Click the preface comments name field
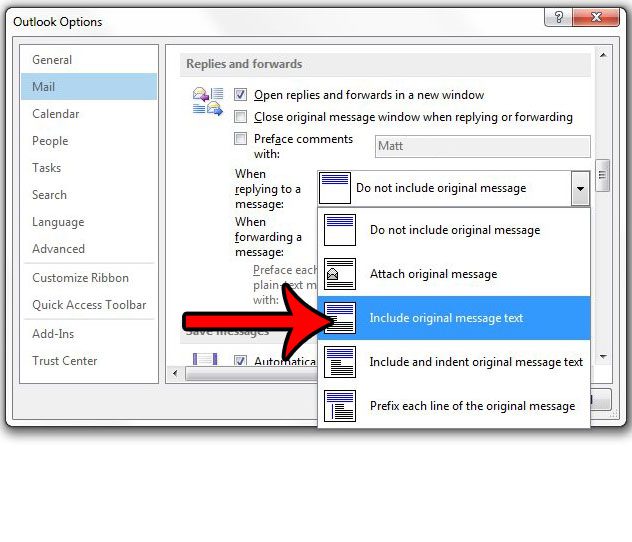 click(482, 146)
